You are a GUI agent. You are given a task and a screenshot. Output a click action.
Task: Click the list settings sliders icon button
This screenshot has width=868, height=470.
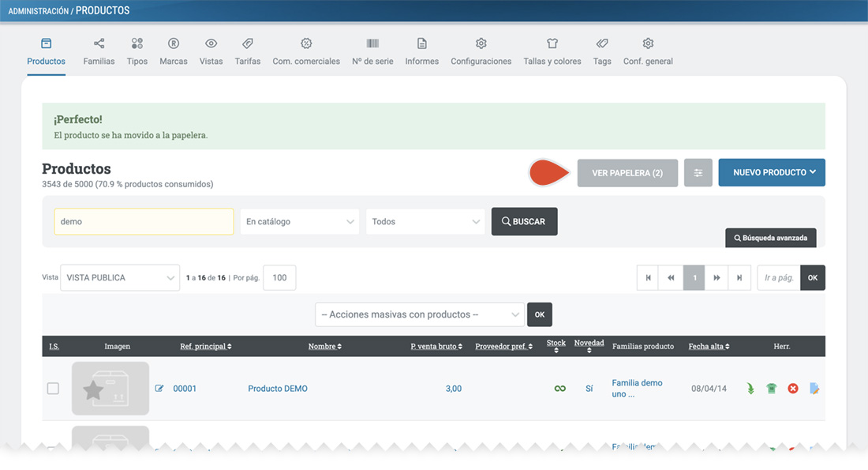pyautogui.click(x=698, y=173)
